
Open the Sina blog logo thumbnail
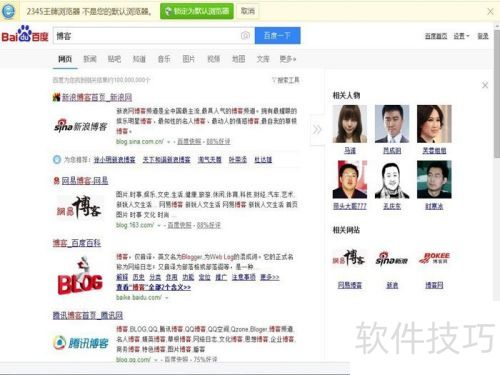click(x=81, y=126)
